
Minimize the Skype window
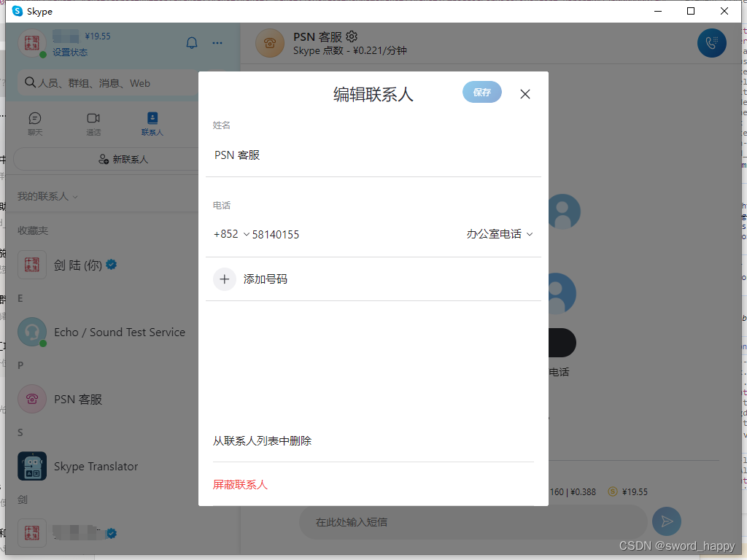pyautogui.click(x=658, y=11)
